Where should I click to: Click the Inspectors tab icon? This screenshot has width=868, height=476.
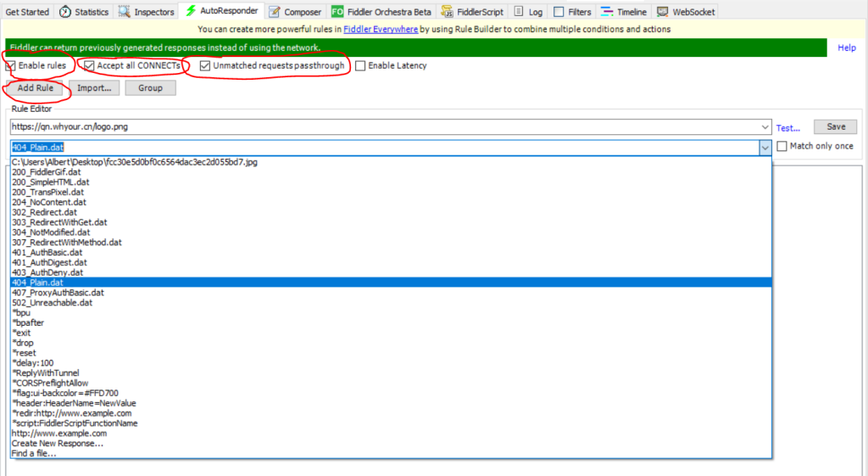point(125,12)
